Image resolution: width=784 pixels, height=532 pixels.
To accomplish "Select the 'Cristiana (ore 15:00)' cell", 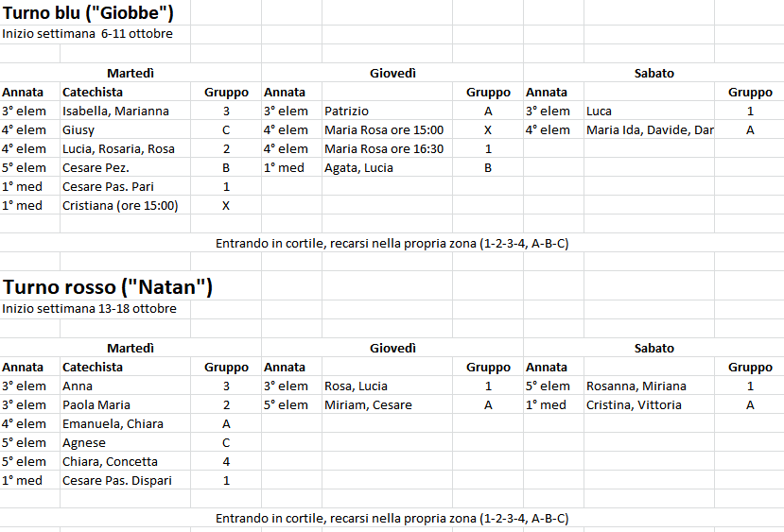I will point(125,206).
